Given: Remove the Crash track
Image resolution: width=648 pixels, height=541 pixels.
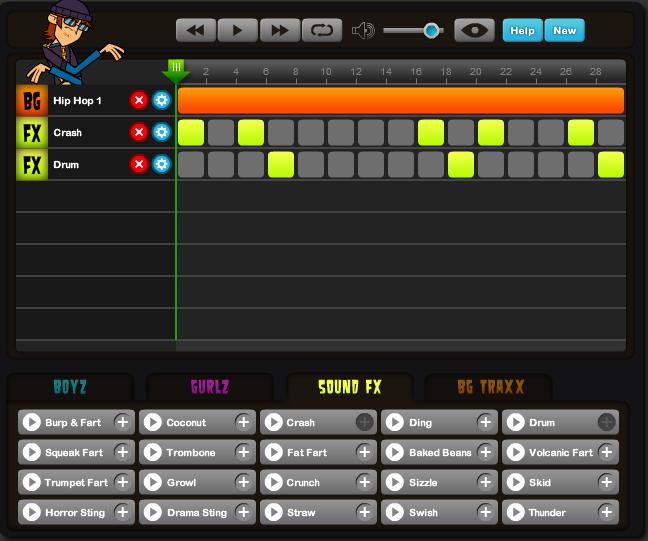Looking at the screenshot, I should click(x=139, y=132).
